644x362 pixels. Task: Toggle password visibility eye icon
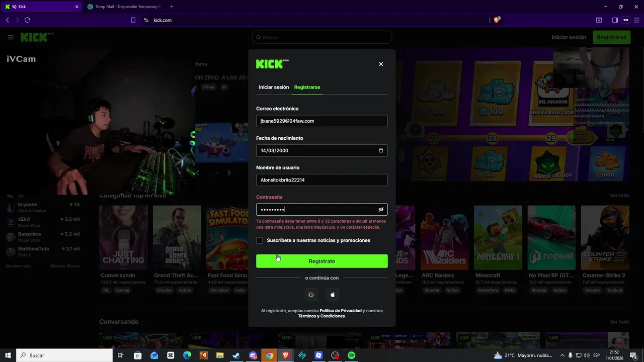point(381,210)
